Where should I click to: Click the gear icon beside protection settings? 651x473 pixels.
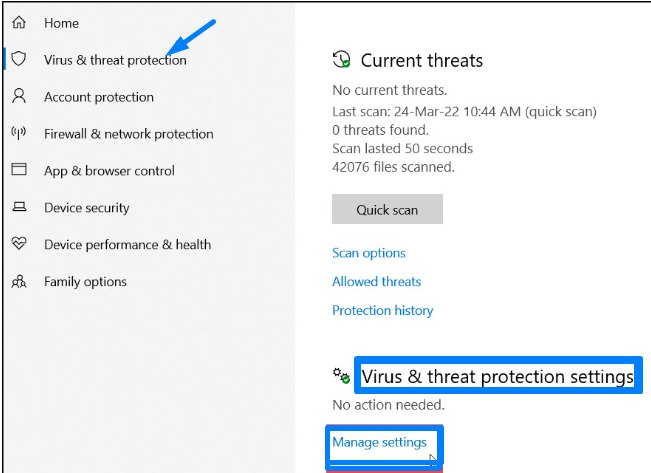pos(342,376)
